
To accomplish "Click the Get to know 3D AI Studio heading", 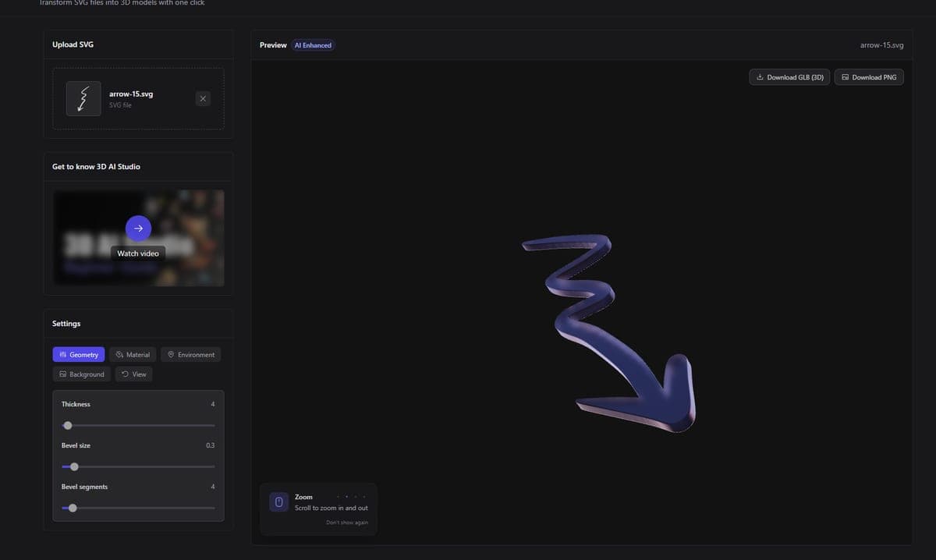I will [x=96, y=167].
